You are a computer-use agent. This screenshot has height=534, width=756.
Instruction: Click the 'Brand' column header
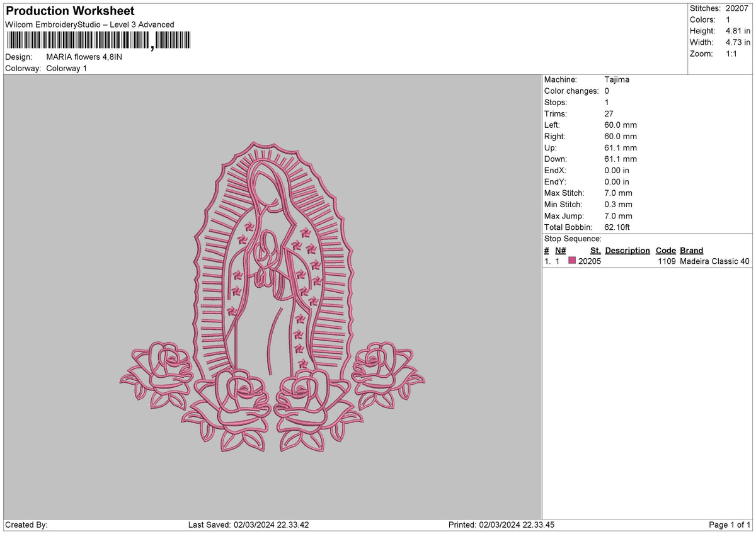[x=690, y=250]
